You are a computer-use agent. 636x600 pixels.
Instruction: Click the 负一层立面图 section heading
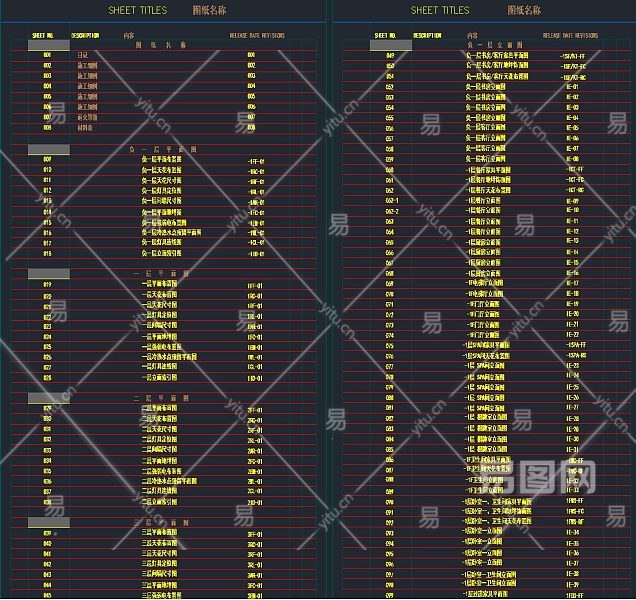click(496, 45)
